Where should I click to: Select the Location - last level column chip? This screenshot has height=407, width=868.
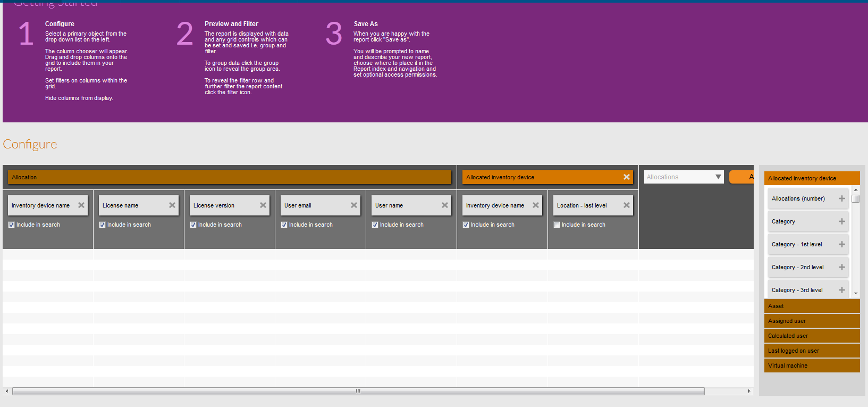point(593,205)
